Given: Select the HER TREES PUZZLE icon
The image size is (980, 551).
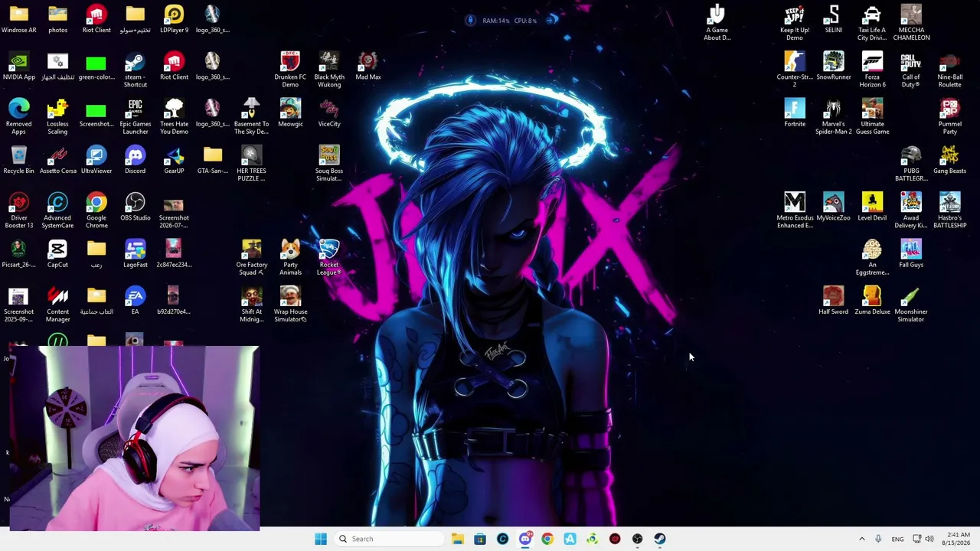Looking at the screenshot, I should pyautogui.click(x=252, y=164).
